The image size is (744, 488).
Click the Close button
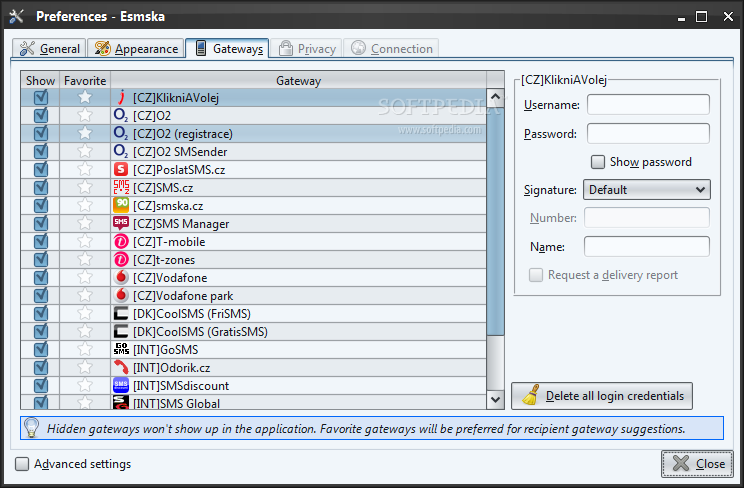tap(697, 463)
